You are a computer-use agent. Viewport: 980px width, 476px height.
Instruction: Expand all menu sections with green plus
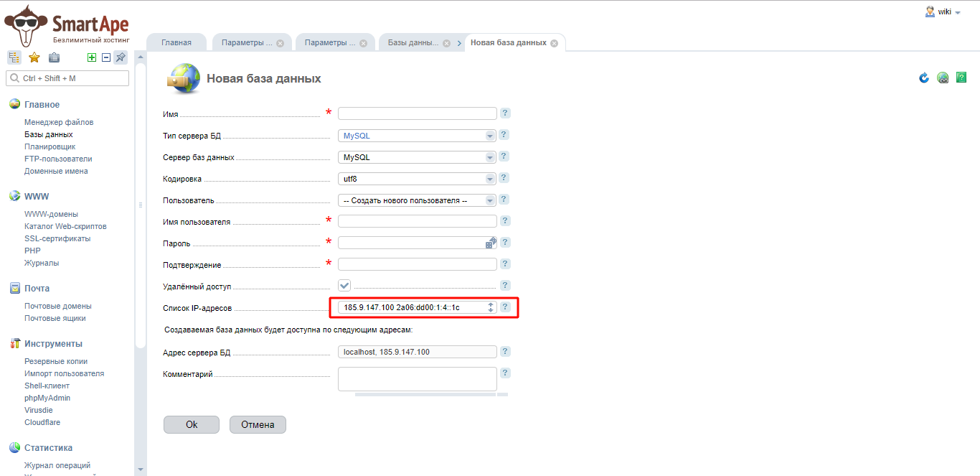click(92, 57)
